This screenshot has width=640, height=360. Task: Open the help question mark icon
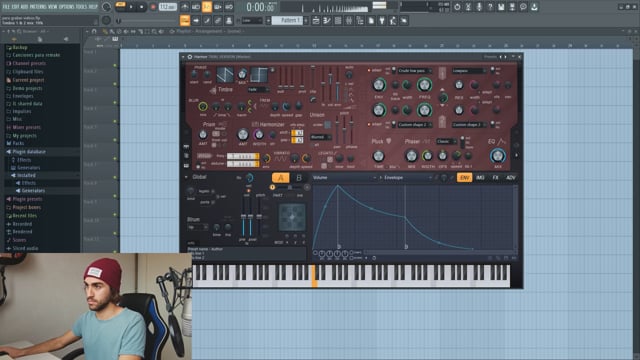(490, 7)
